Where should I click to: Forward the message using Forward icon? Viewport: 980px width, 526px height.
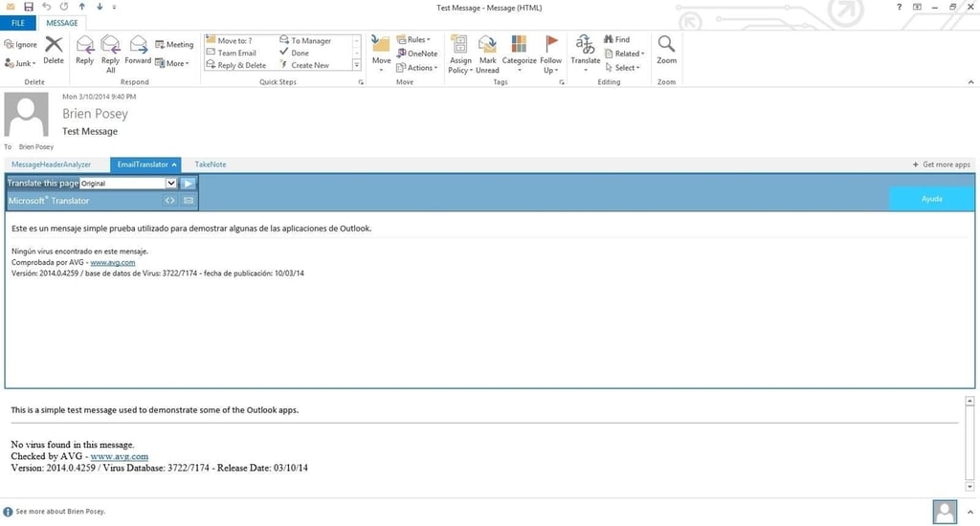138,45
